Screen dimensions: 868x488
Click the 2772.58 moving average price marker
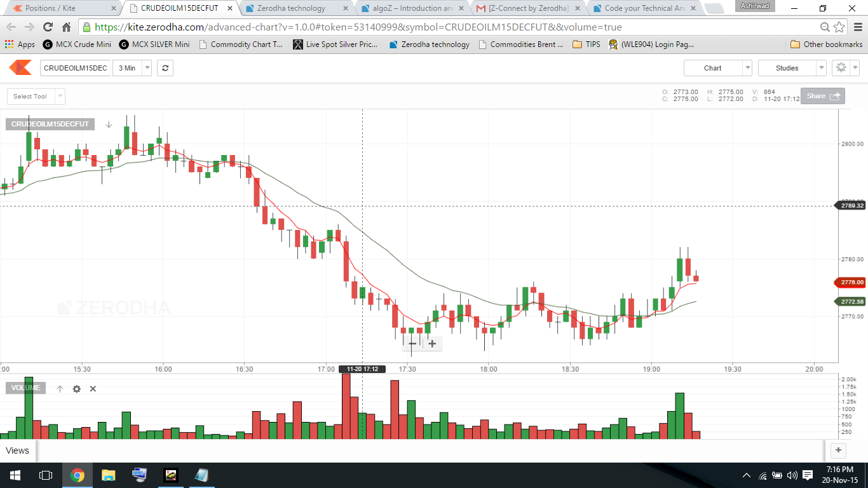[850, 301]
